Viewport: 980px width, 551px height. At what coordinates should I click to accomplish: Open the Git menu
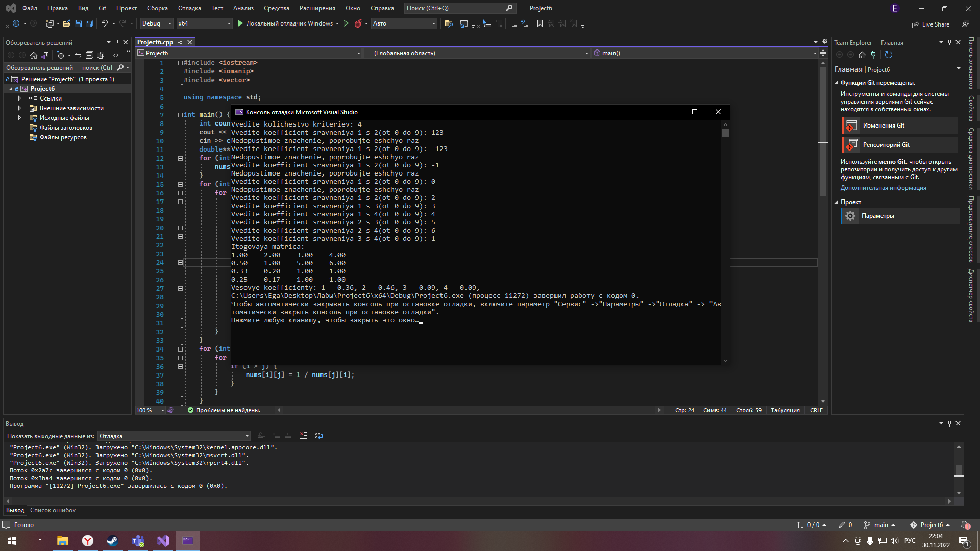click(102, 8)
